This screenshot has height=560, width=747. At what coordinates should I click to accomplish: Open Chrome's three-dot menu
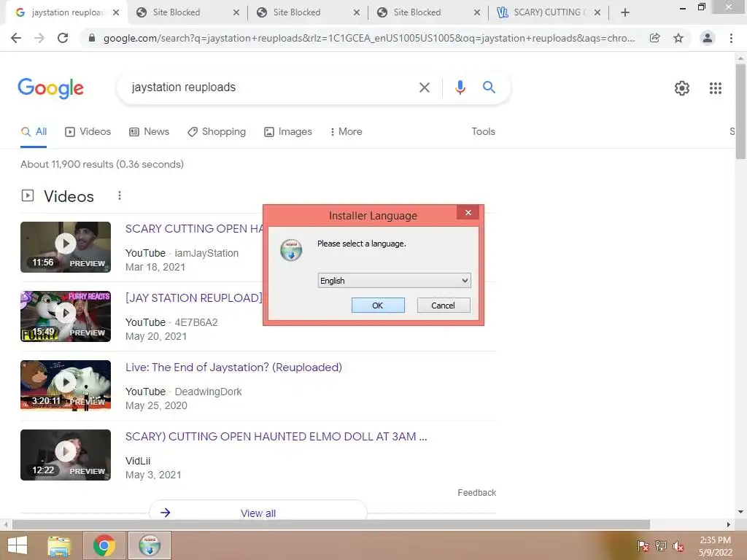(731, 38)
